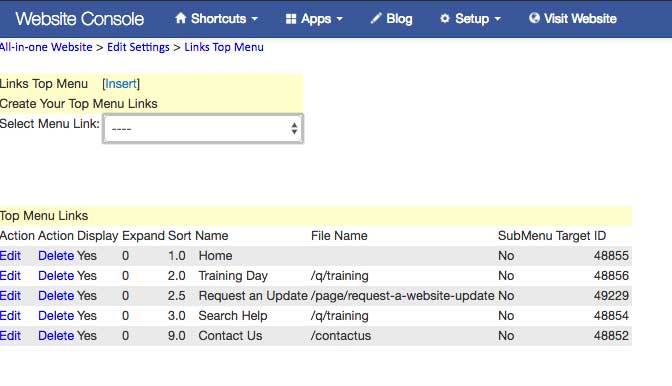Open Visit Website in the navbar
Screen dimensions: 672x386
[573, 19]
